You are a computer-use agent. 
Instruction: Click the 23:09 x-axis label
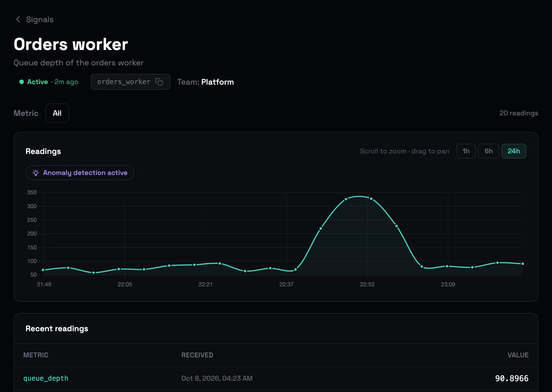coord(448,284)
